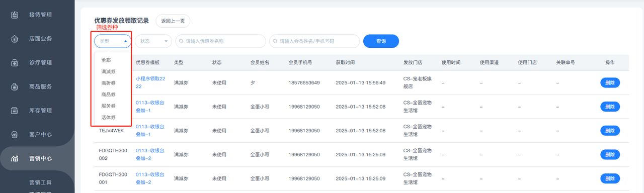Screen dimensions: 644x193
Task: Focus the 请输入优惠券名称 input field
Action: click(x=220, y=41)
